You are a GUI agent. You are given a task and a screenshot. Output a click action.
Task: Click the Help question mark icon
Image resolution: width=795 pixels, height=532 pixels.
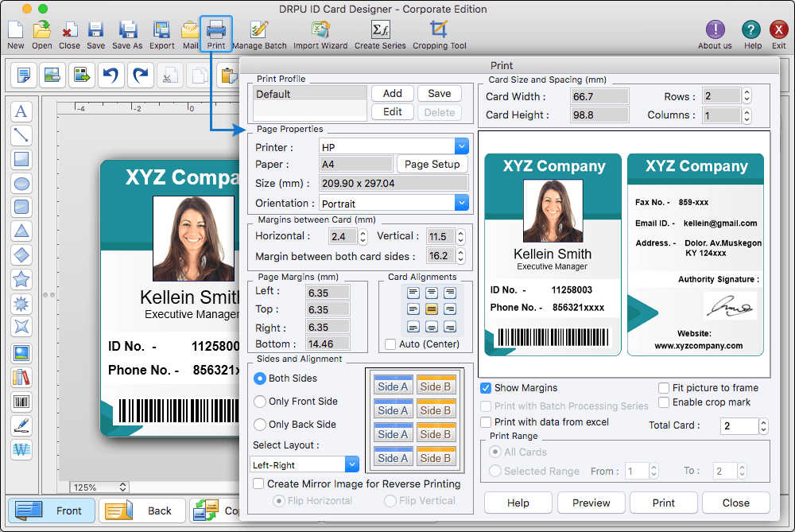pyautogui.click(x=751, y=29)
